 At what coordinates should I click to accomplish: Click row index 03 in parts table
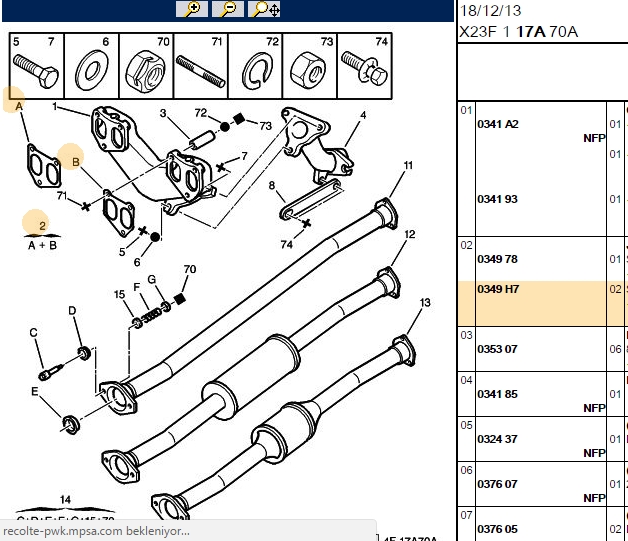(x=466, y=335)
